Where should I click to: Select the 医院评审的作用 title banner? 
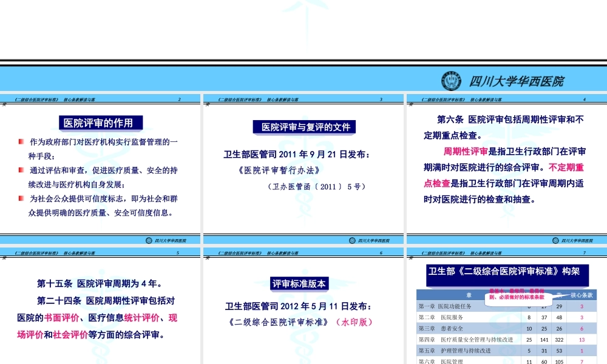coord(101,122)
